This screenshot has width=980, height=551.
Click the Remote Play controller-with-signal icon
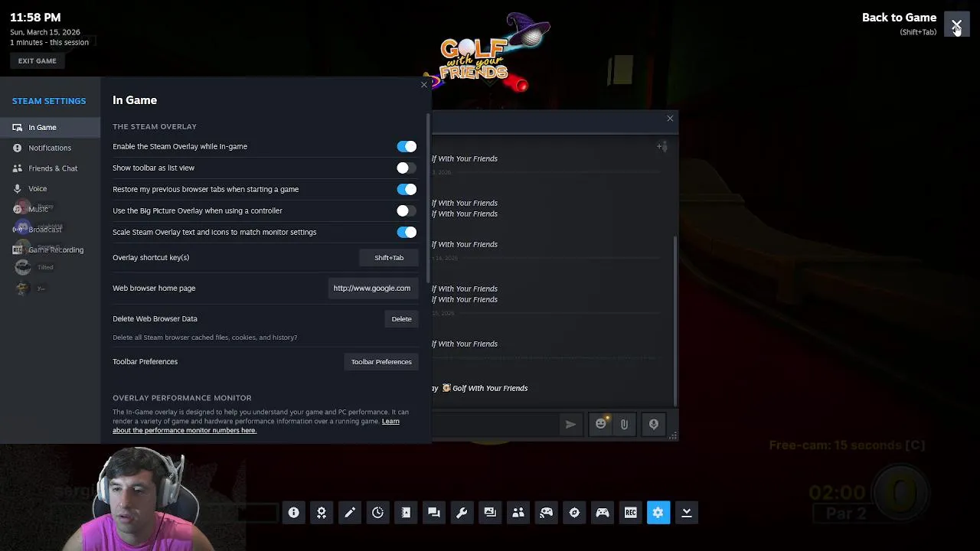[x=546, y=513]
